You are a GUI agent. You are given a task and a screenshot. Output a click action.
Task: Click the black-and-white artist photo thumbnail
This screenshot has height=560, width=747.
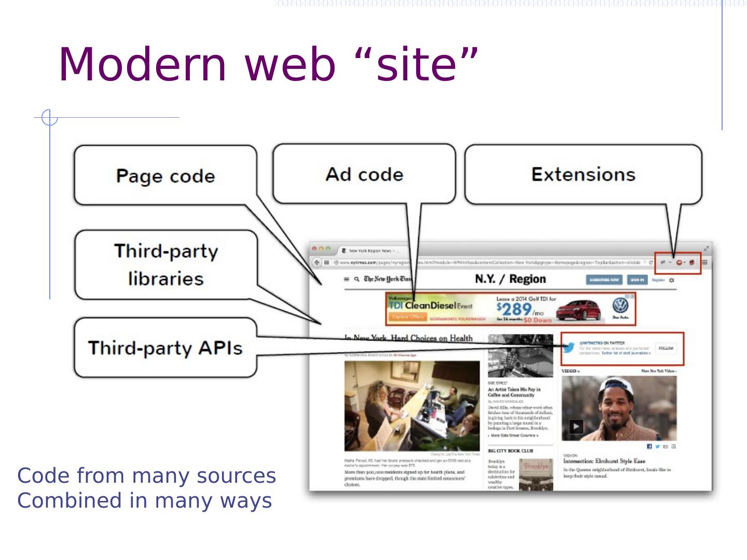520,356
